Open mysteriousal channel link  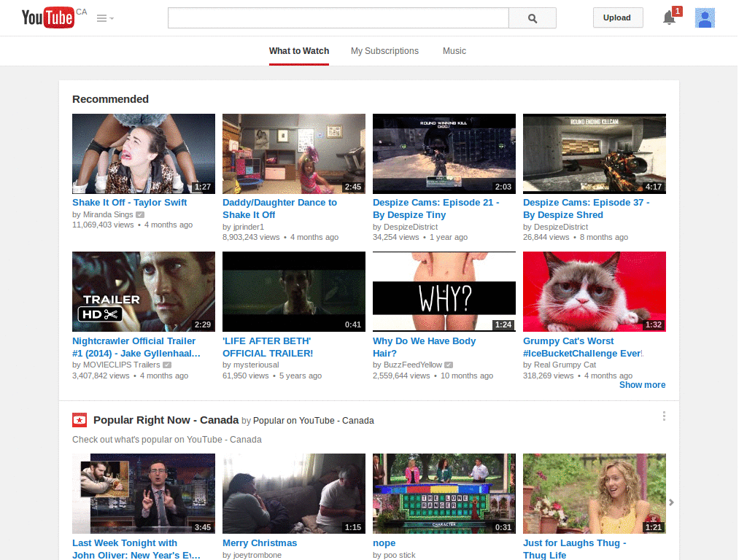pos(256,365)
